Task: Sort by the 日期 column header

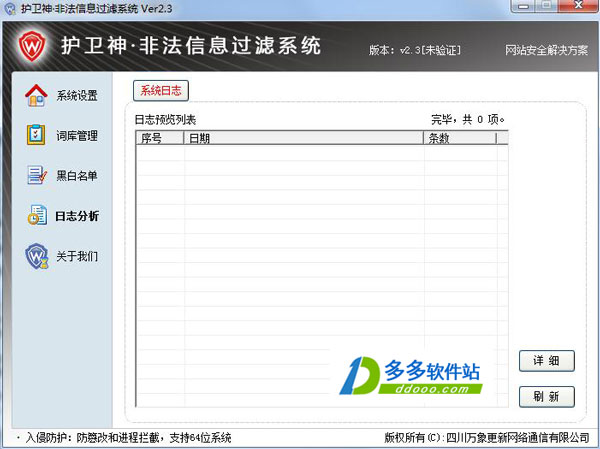Action: pyautogui.click(x=304, y=138)
